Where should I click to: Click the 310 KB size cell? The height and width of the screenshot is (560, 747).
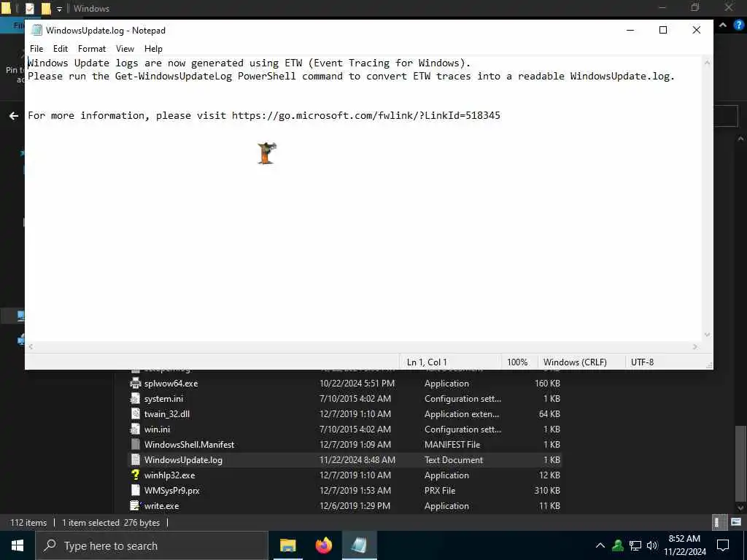click(547, 490)
